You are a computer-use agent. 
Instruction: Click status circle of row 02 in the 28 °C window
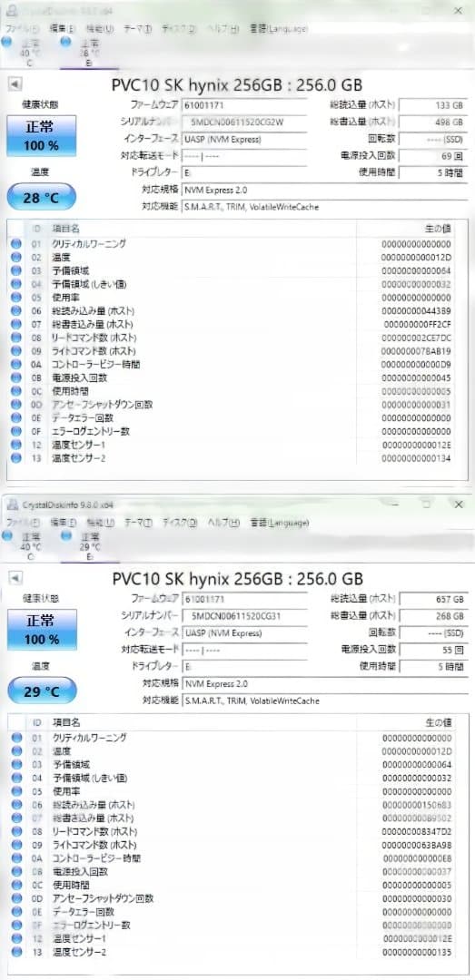(15, 258)
